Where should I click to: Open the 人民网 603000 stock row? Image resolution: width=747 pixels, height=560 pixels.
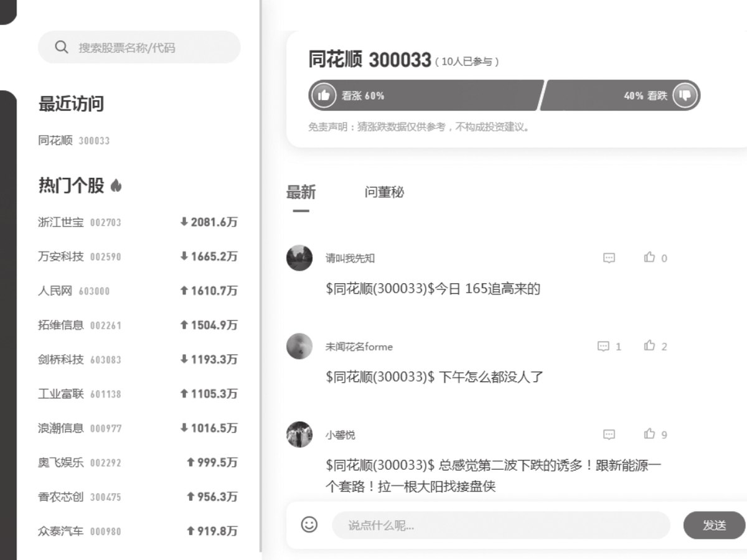(138, 291)
